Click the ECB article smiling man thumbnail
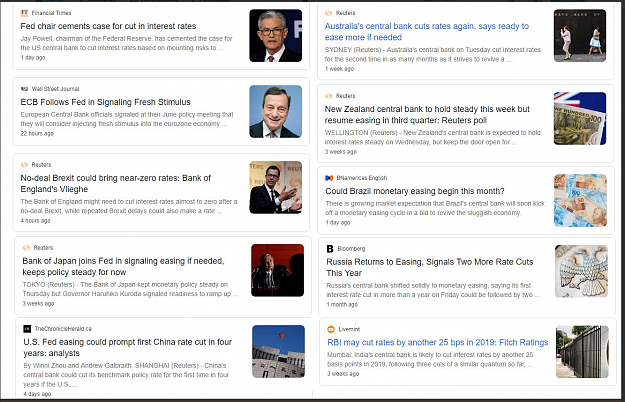Screen dimensions: 625x402 275,111
